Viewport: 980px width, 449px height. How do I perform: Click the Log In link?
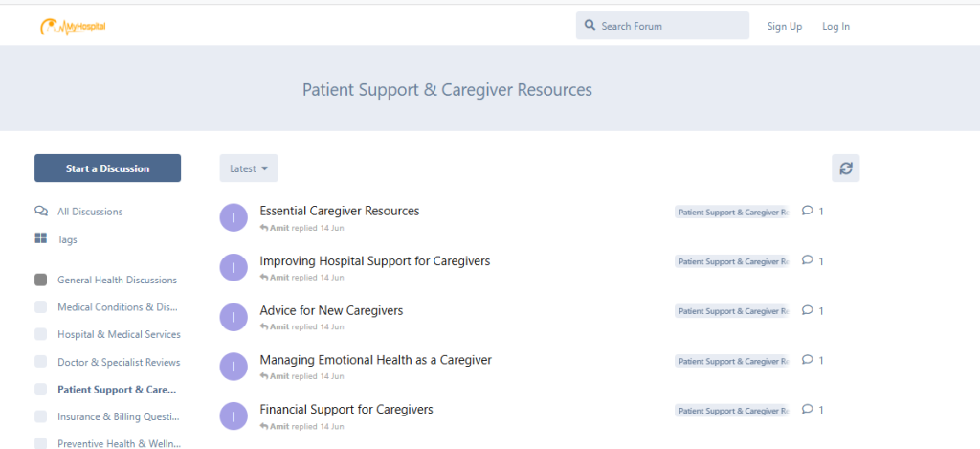pyautogui.click(x=835, y=26)
